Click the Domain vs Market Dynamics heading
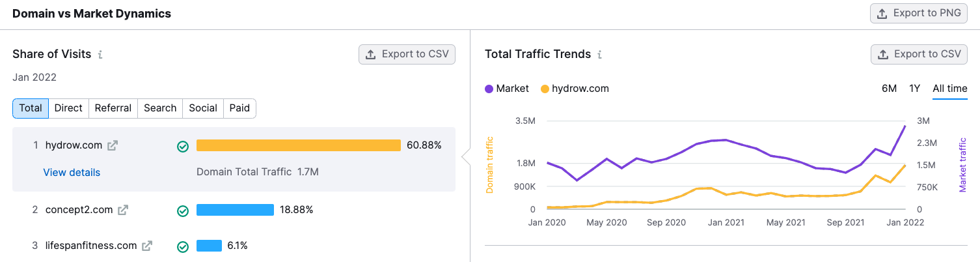 (92, 13)
